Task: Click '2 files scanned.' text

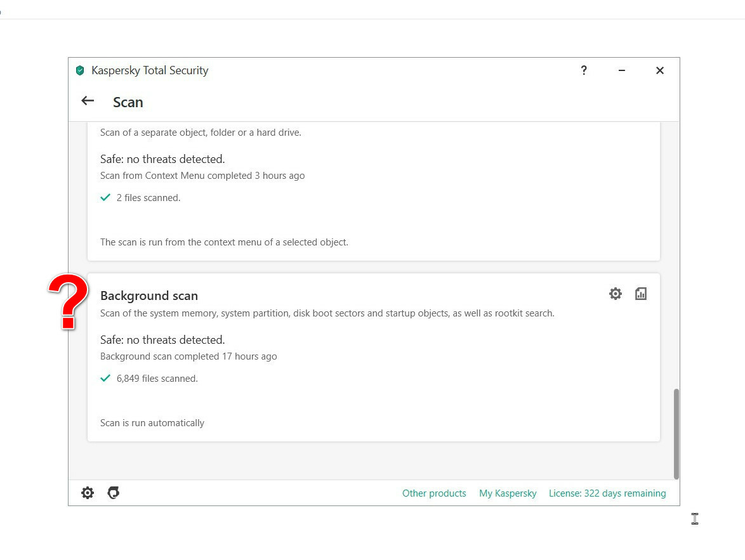Action: tap(148, 198)
